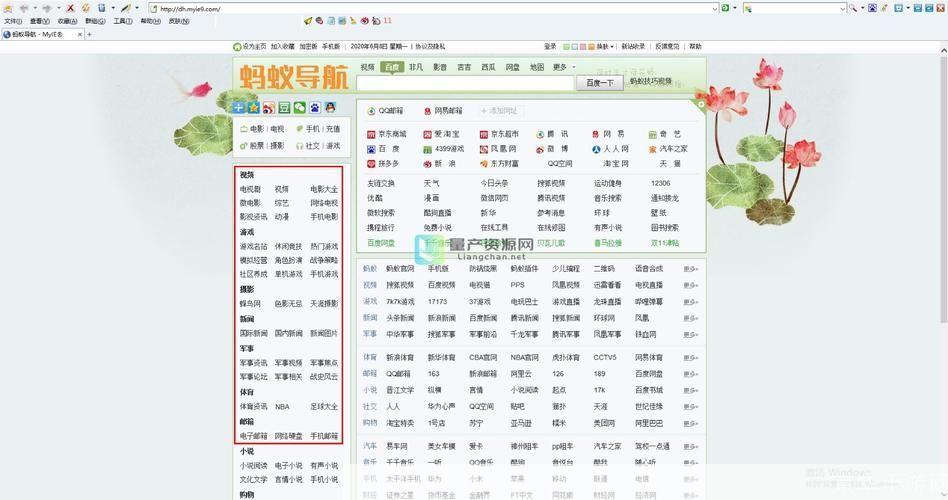Expand 更多 search engines dropdown
The image size is (948, 500).
pos(563,67)
